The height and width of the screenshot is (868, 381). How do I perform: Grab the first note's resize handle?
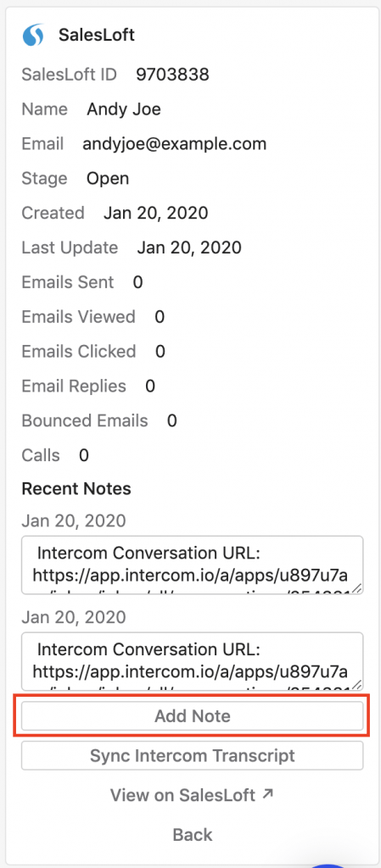click(357, 588)
